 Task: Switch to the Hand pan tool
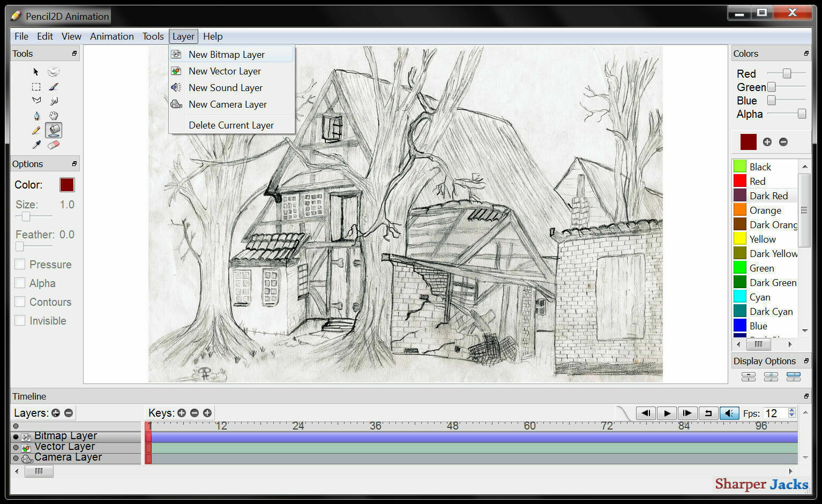point(54,115)
